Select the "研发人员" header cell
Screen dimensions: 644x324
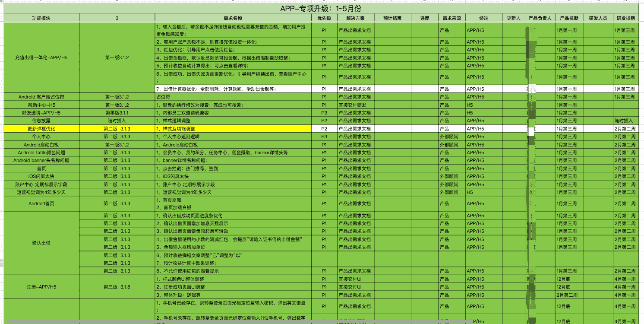point(598,18)
